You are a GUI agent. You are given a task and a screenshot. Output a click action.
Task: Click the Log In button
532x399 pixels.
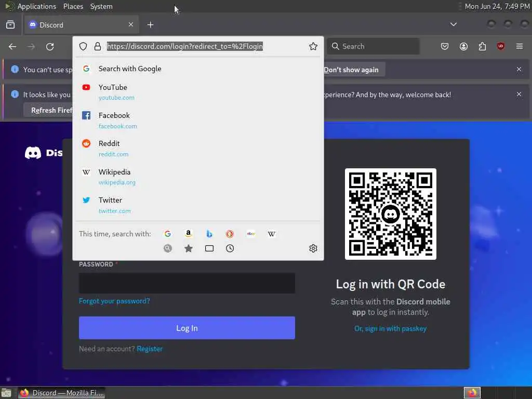pyautogui.click(x=187, y=328)
